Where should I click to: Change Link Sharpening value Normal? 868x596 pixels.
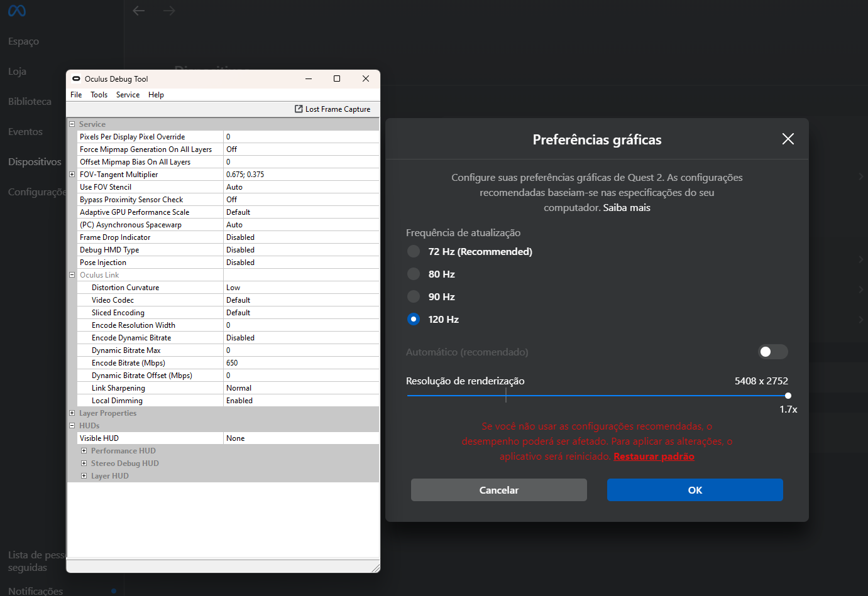[301, 388]
